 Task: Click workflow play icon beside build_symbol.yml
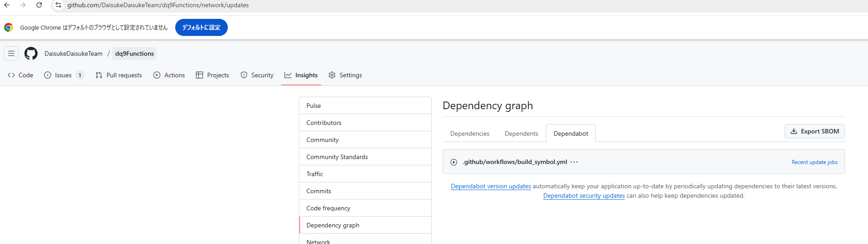(454, 162)
